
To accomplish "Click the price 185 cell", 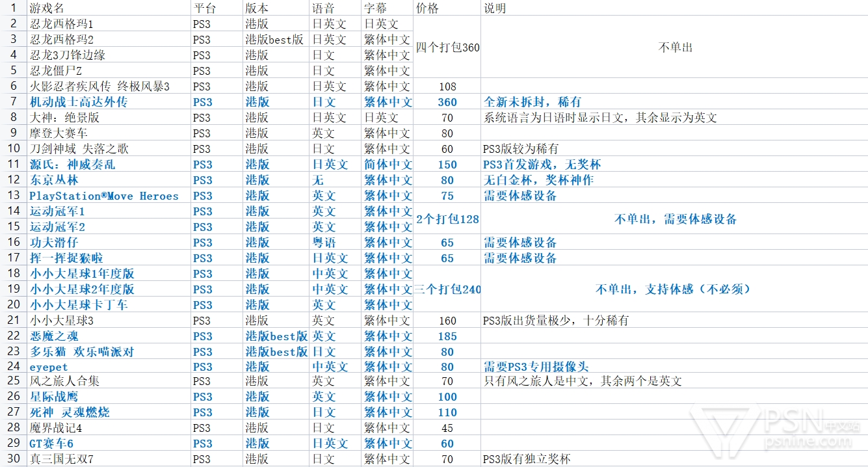I will pos(447,336).
